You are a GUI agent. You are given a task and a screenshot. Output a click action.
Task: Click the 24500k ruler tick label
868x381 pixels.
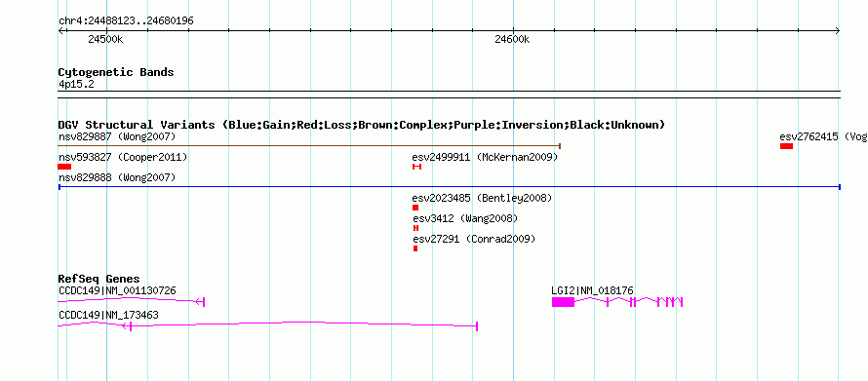tap(105, 40)
